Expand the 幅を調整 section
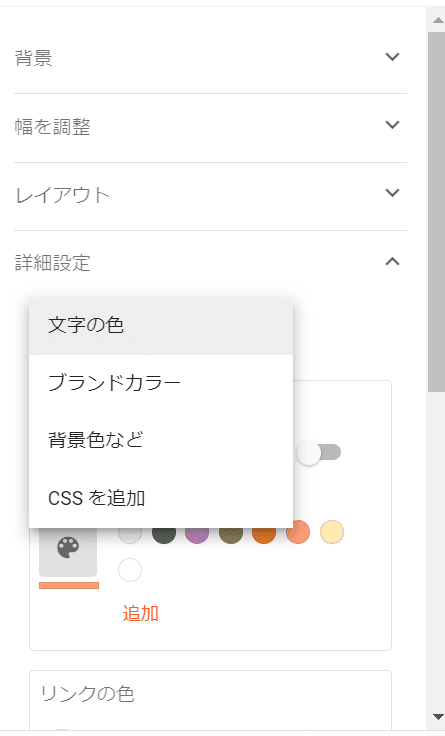 [210, 127]
